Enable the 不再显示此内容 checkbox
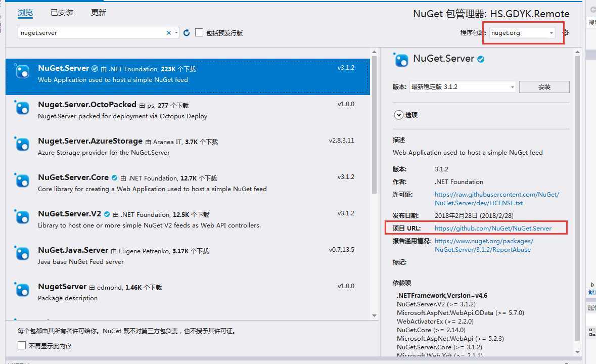Image resolution: width=596 pixels, height=364 pixels. (x=22, y=345)
